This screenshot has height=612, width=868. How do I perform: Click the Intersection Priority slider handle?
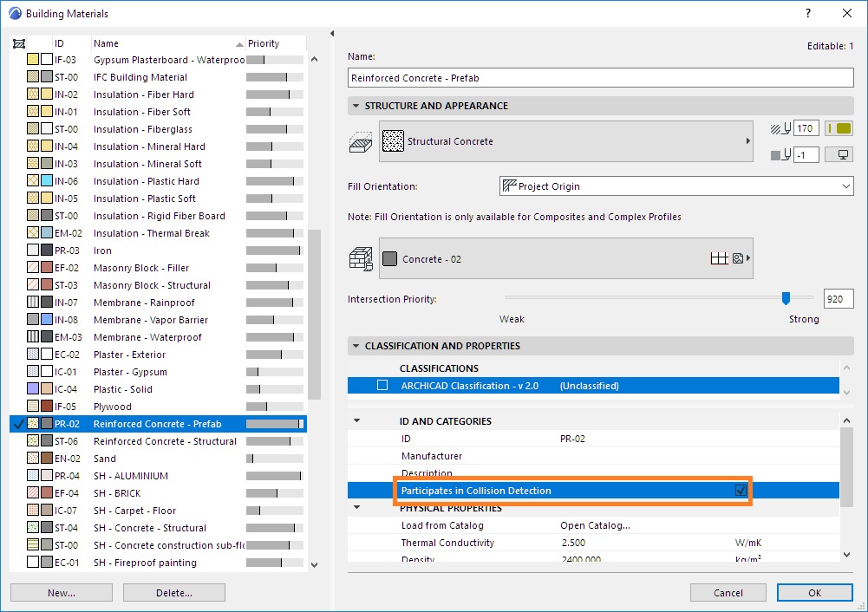(786, 298)
